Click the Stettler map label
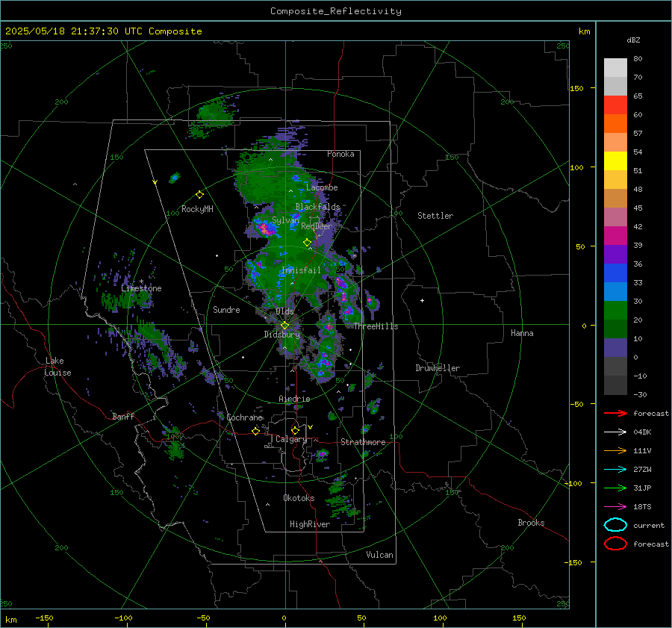 [435, 216]
